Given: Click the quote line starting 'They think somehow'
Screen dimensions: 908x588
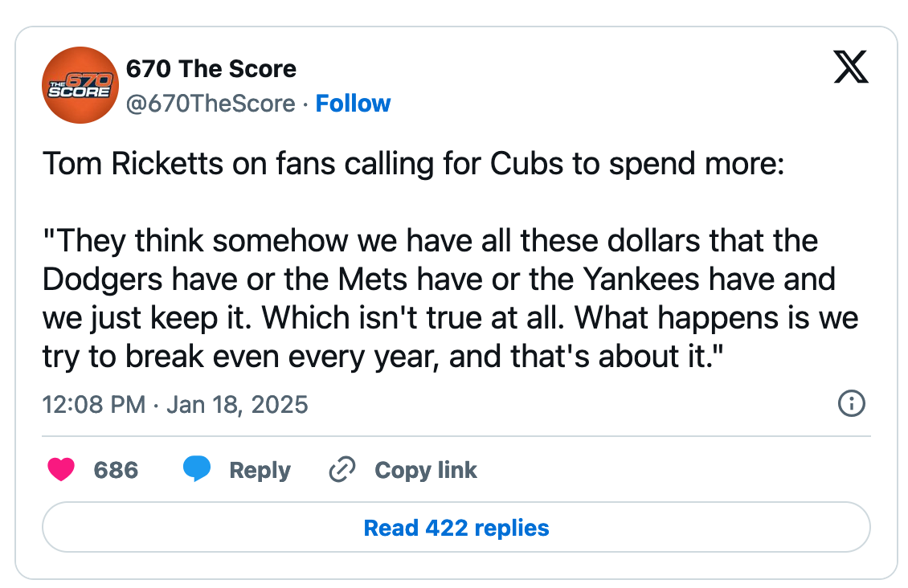Looking at the screenshot, I should click(x=430, y=240).
